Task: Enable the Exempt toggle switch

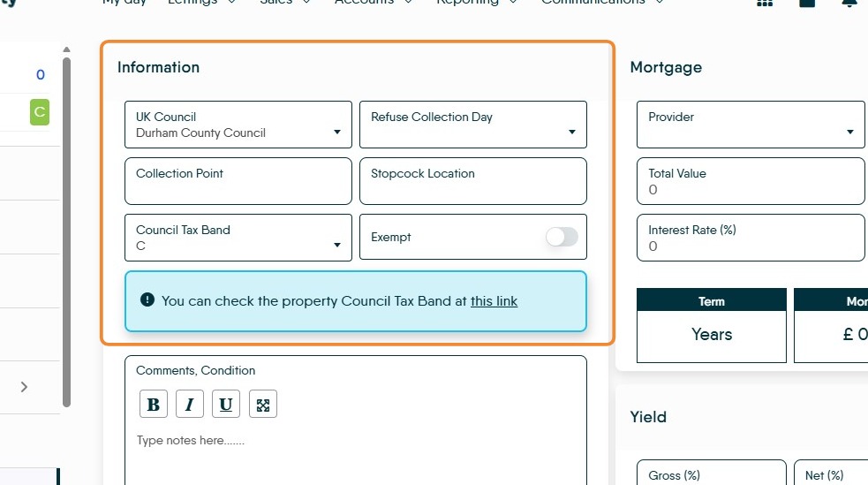Action: 562,237
